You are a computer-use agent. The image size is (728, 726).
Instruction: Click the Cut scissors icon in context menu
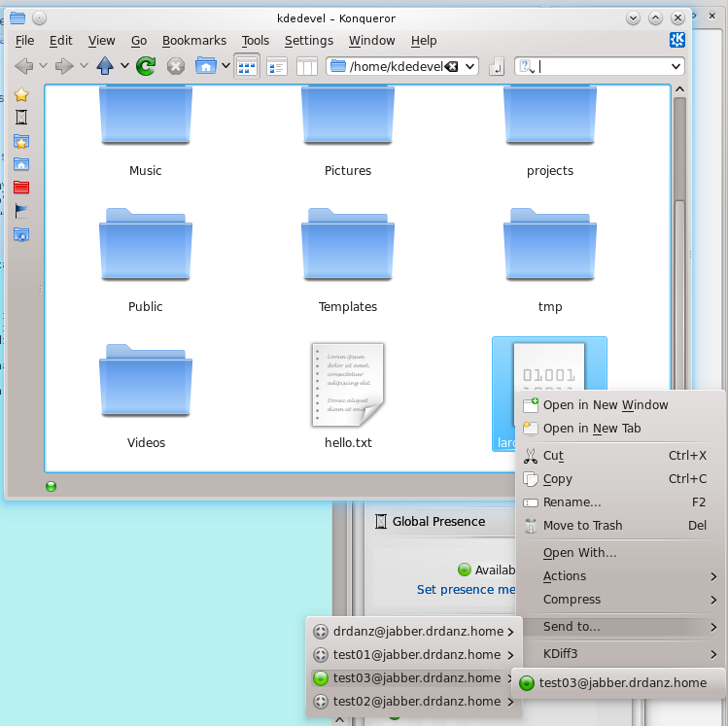[x=531, y=456]
